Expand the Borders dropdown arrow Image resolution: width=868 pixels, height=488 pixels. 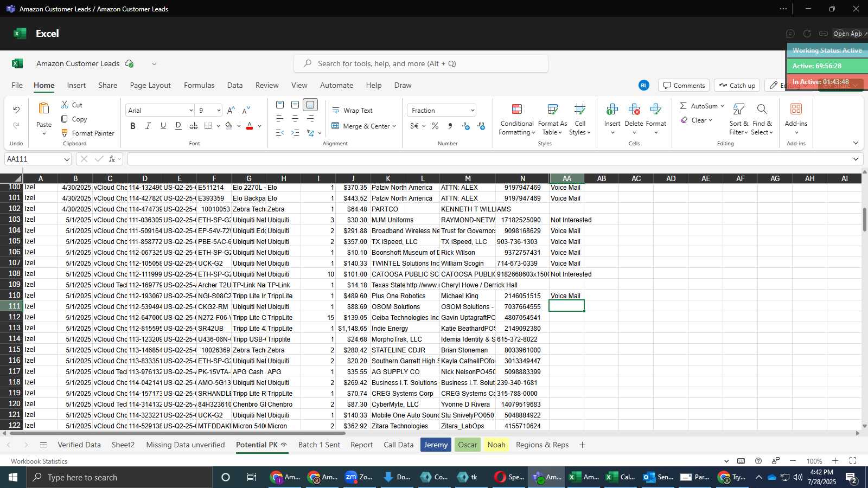click(x=218, y=126)
